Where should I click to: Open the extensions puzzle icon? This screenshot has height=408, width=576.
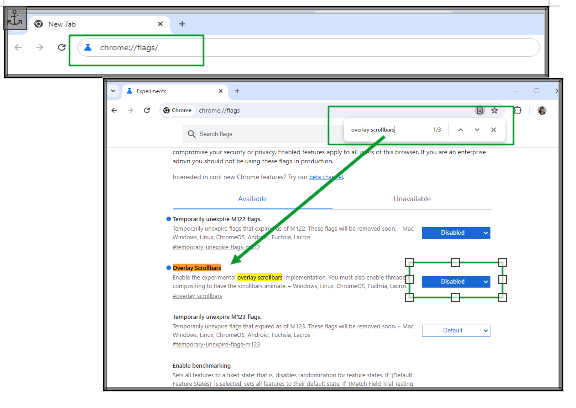[x=517, y=110]
